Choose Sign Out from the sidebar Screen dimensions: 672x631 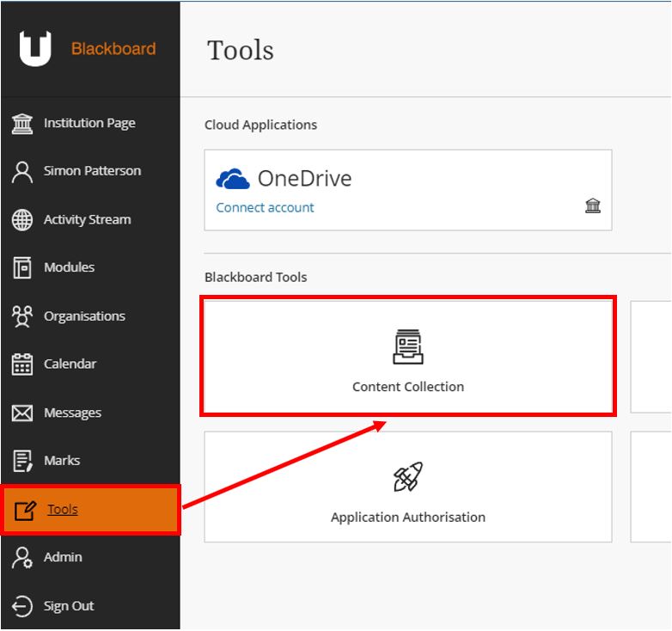click(90, 607)
